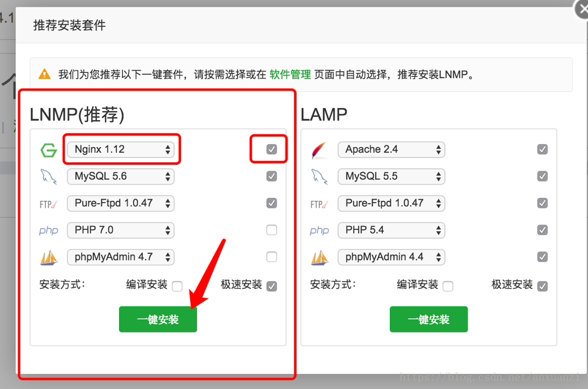Click the FTP icon next to Pure-Ftpd in LAMP
Screen dimensions: 588x389
point(319,203)
